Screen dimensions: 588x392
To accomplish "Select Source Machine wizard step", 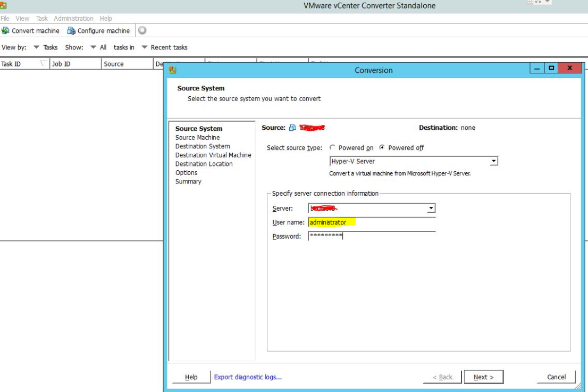I will 198,138.
